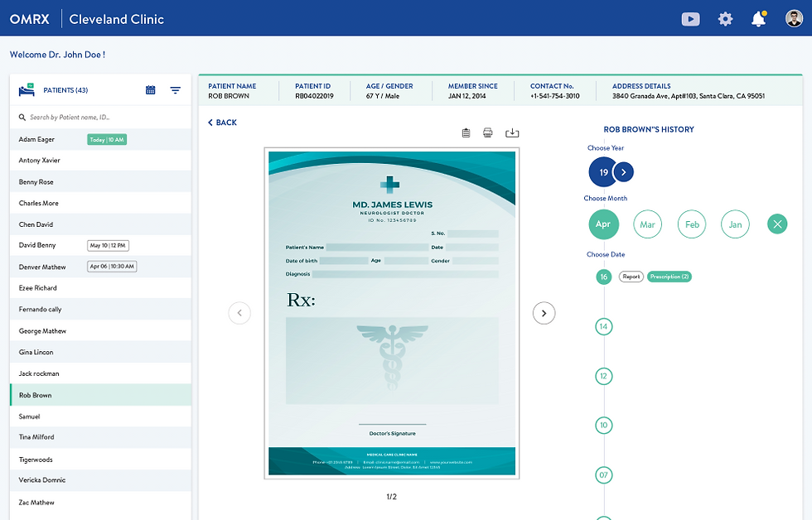This screenshot has width=812, height=520.
Task: Open the Prescription (2) tag
Action: 669,277
